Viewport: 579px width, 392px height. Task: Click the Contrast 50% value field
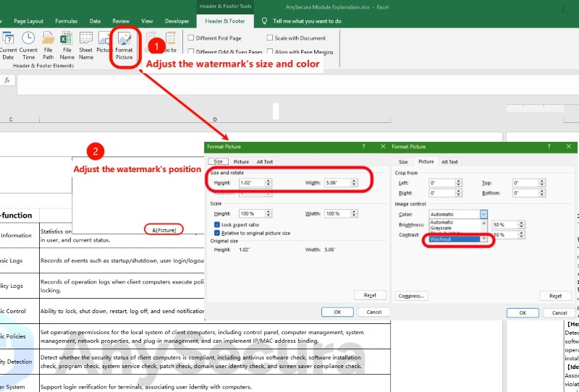(x=504, y=235)
